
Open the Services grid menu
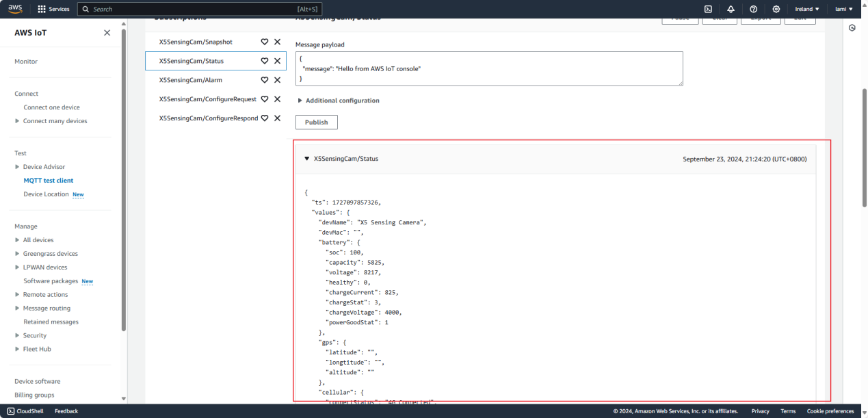(53, 9)
